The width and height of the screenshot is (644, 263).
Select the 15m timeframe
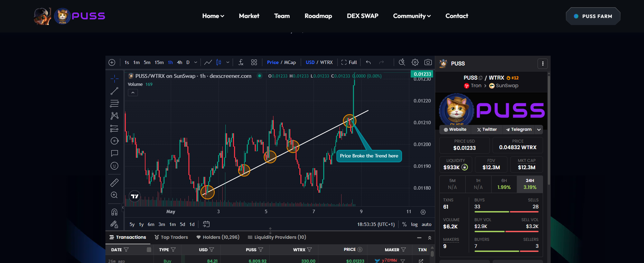tap(159, 62)
